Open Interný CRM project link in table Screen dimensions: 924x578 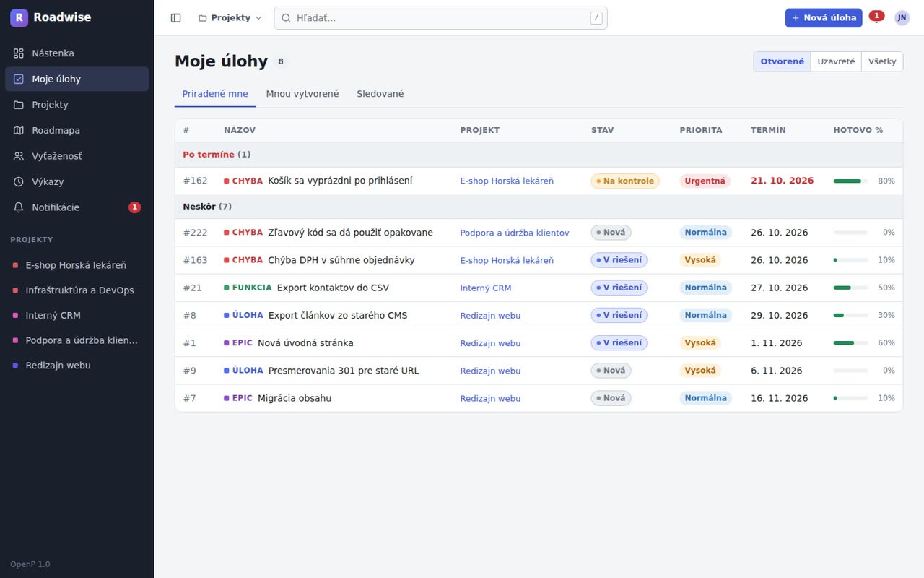[x=486, y=288]
